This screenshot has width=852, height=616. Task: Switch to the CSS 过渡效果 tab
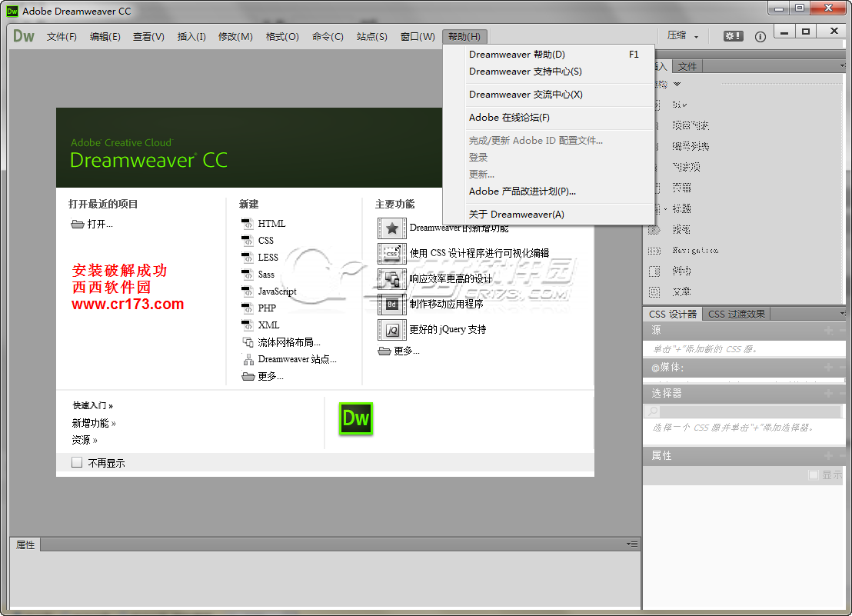pyautogui.click(x=736, y=314)
